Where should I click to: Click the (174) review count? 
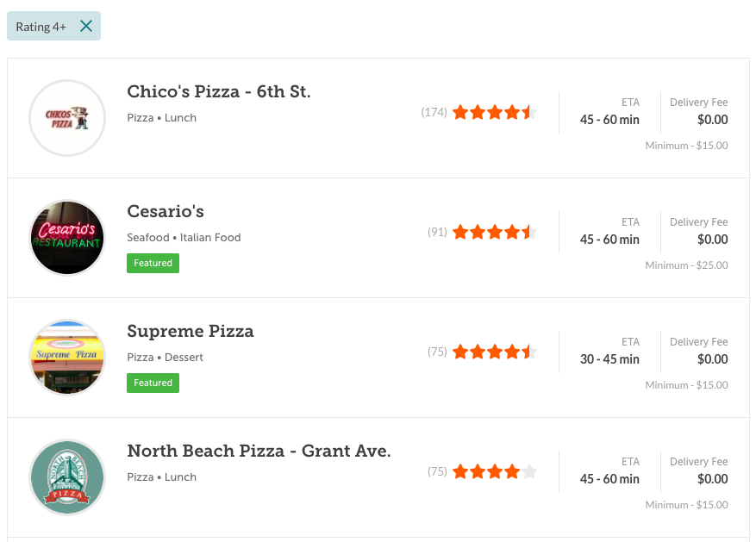(x=434, y=112)
